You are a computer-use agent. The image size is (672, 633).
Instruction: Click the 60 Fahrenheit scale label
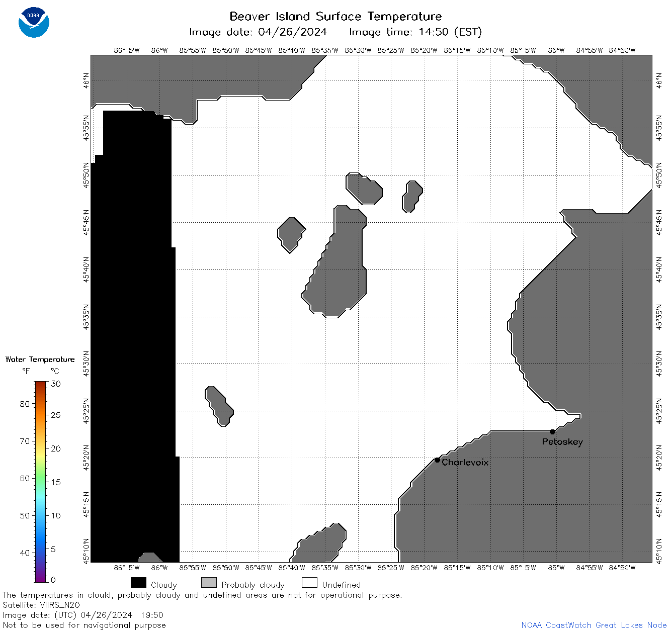tap(25, 478)
